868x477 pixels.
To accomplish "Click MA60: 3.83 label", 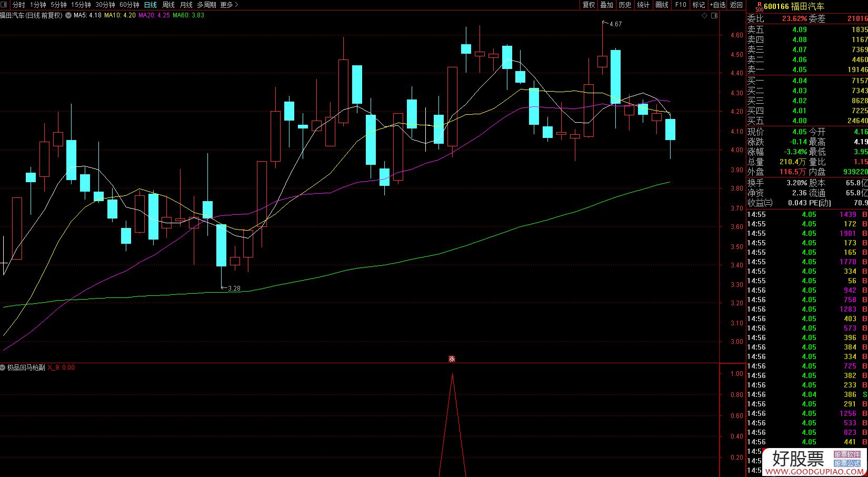I will tap(188, 15).
